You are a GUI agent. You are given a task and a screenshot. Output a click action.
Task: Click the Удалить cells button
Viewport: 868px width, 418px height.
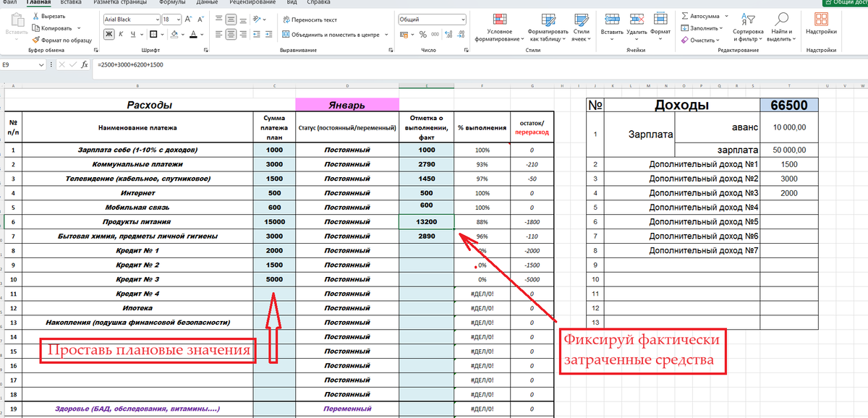pyautogui.click(x=637, y=26)
